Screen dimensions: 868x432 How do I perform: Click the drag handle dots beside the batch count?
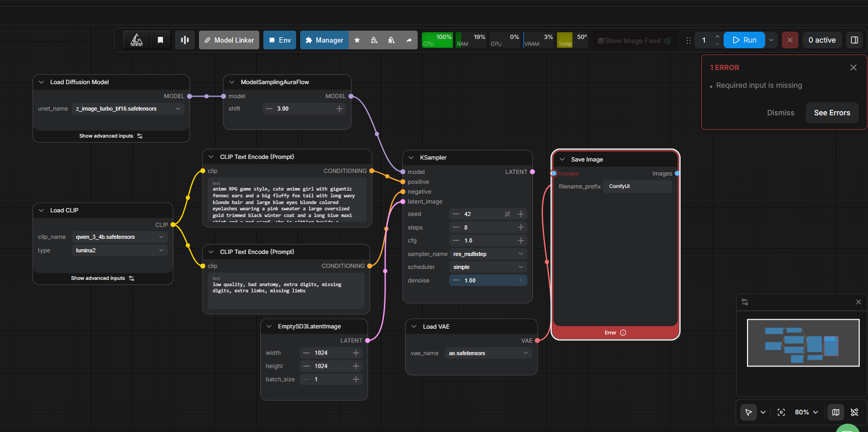pyautogui.click(x=688, y=40)
